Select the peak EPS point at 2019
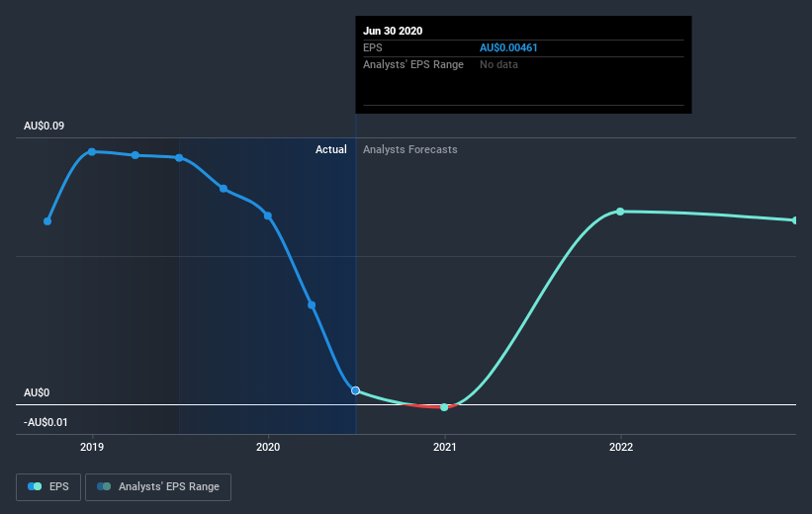The width and height of the screenshot is (812, 514). pos(92,151)
